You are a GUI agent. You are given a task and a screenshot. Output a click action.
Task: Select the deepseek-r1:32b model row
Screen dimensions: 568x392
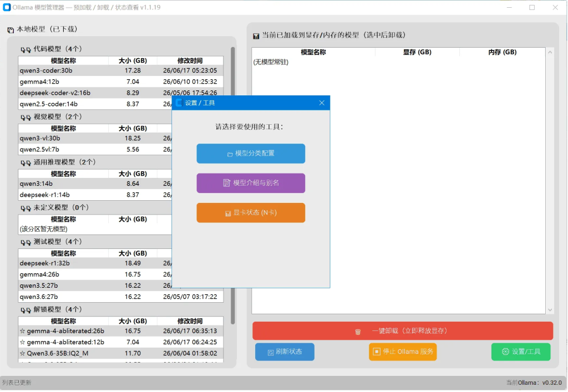point(95,263)
